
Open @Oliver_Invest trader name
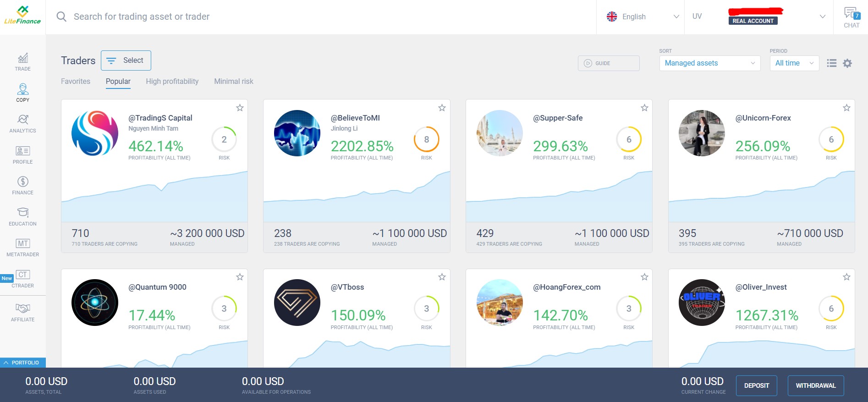click(x=761, y=287)
